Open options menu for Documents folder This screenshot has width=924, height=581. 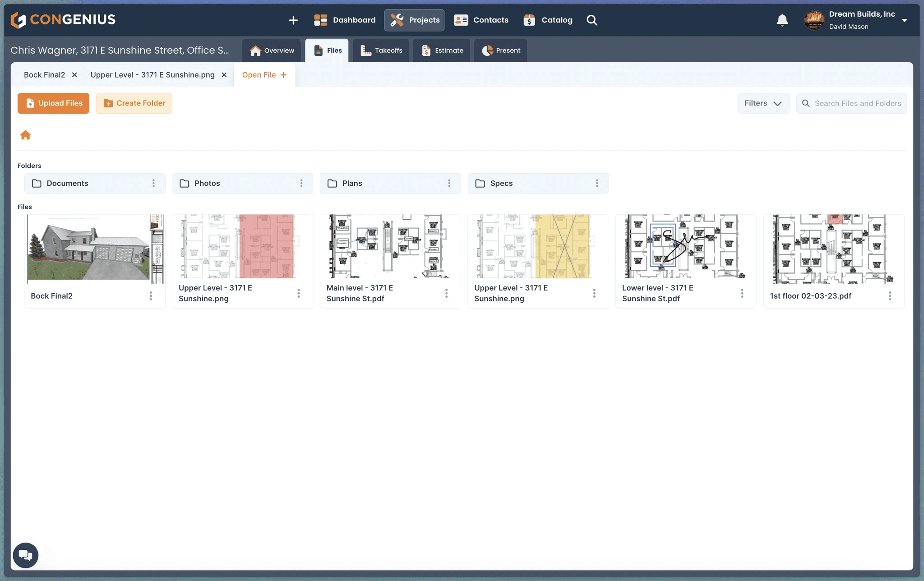click(x=153, y=183)
